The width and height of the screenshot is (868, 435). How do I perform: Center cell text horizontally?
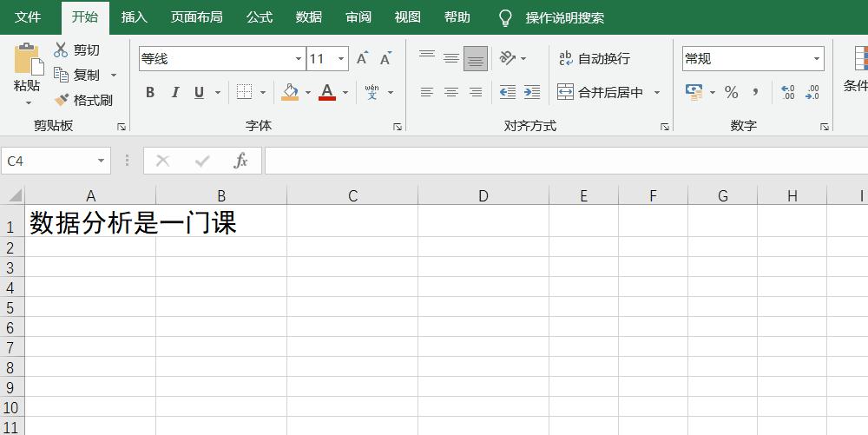451,92
